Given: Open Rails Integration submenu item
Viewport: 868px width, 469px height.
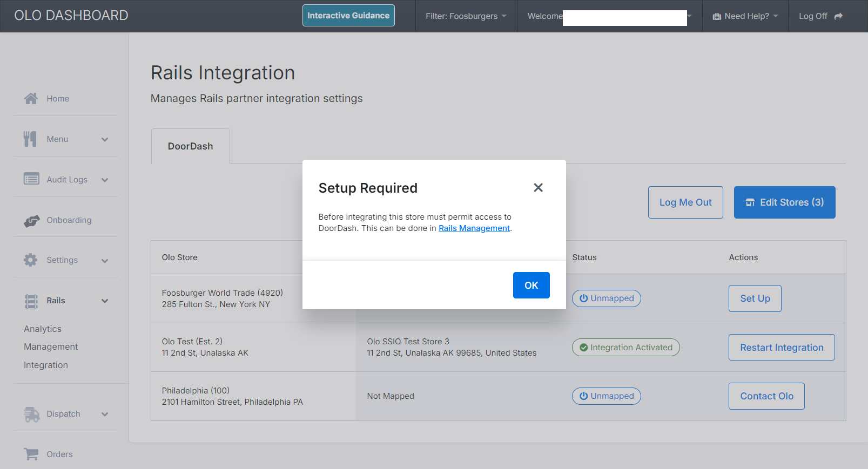Looking at the screenshot, I should click(46, 365).
